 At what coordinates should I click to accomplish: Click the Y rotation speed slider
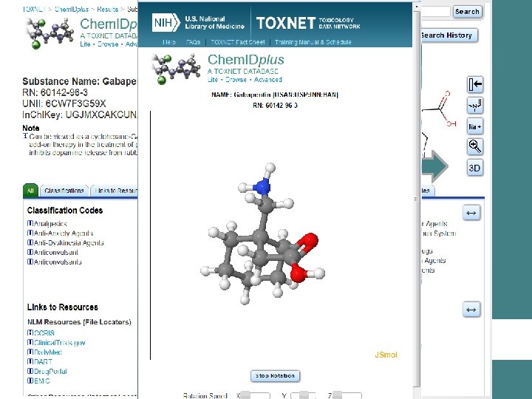(x=304, y=395)
